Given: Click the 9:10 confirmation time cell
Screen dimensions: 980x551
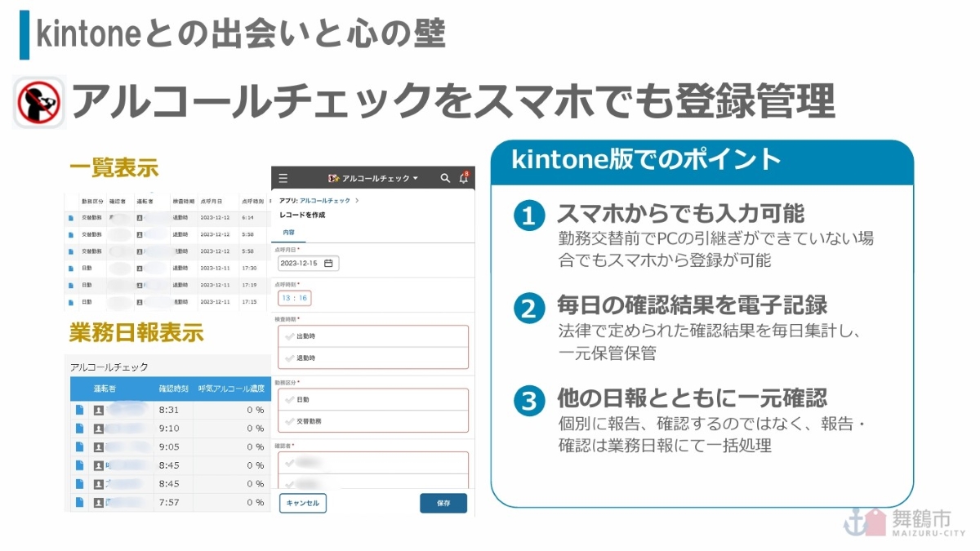Looking at the screenshot, I should [x=167, y=429].
